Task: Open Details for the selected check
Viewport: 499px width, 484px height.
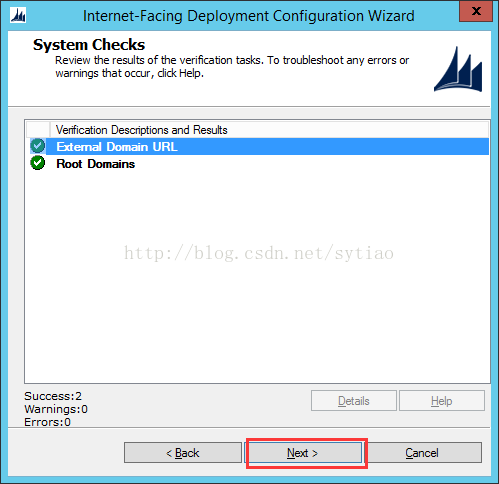Action: pyautogui.click(x=354, y=401)
